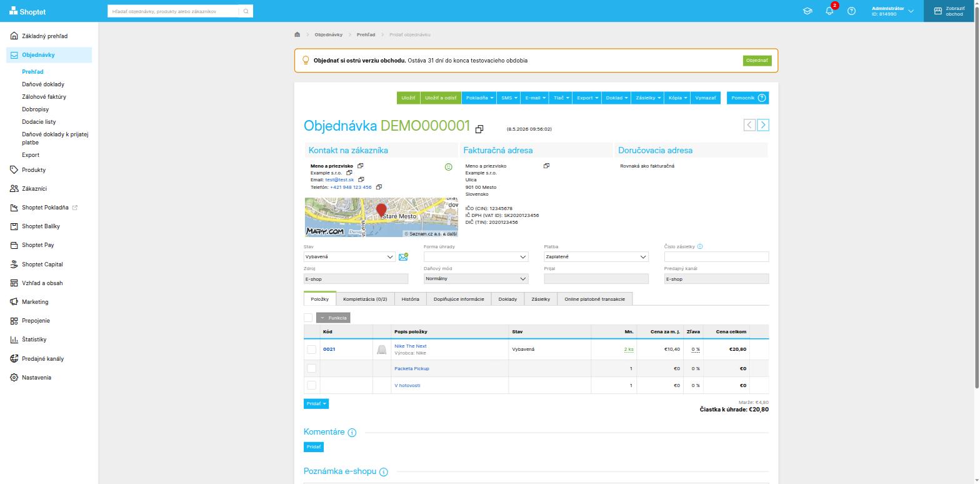Open the graduation cap academy icon

coord(807,11)
